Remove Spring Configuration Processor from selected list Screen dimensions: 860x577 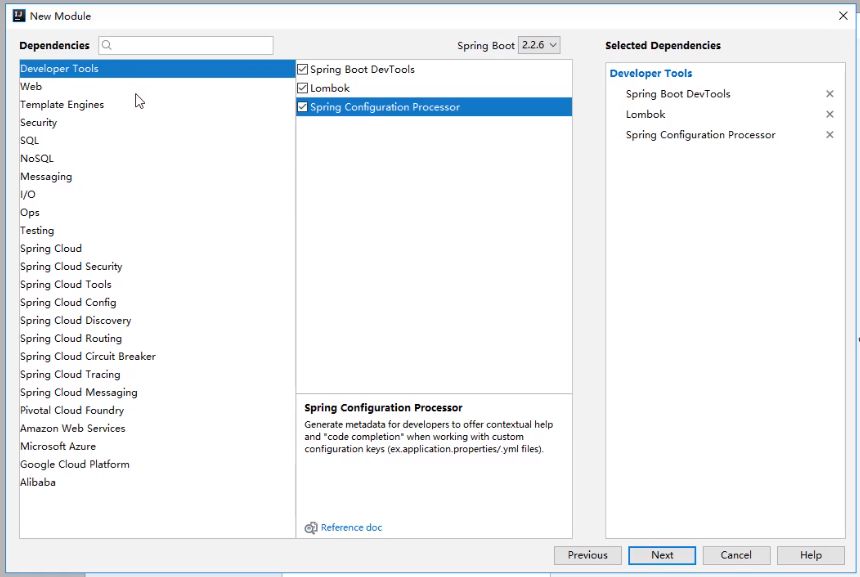(x=829, y=135)
